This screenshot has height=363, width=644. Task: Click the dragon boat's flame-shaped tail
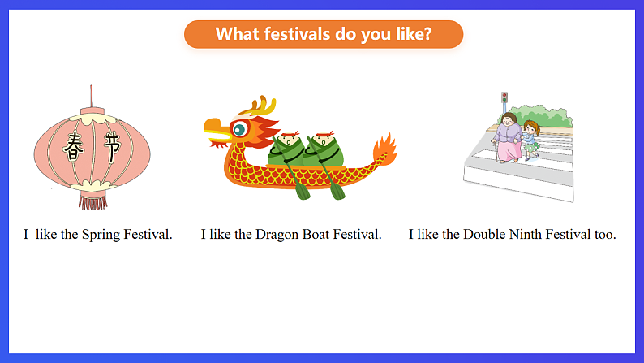point(384,149)
